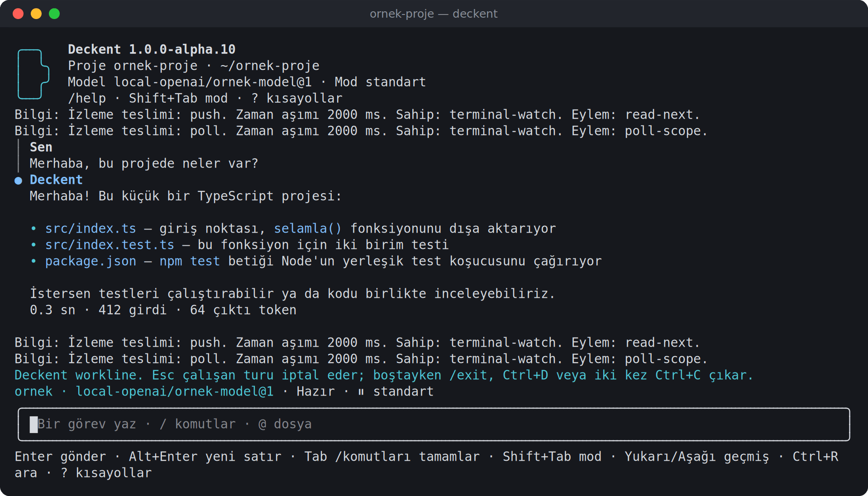The height and width of the screenshot is (496, 868).
Task: Click 'Hazır' status in the status line
Action: (315, 391)
